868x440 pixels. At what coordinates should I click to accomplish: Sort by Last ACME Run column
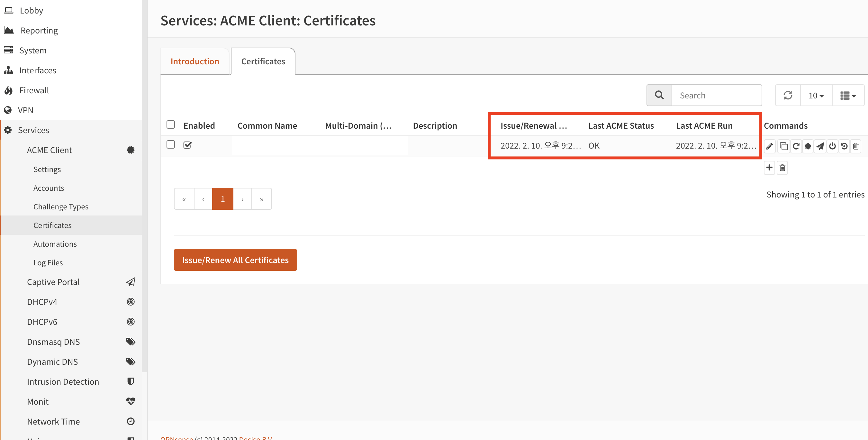[704, 126]
